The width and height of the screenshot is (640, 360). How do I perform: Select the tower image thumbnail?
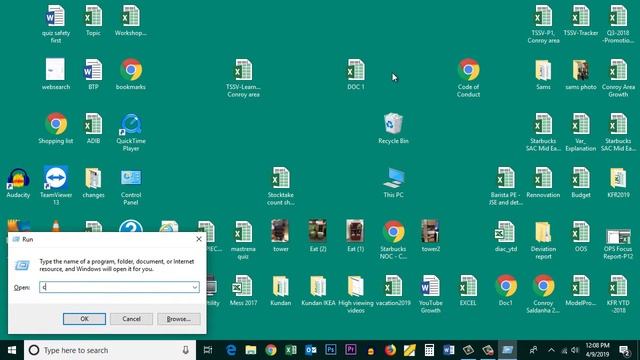pyautogui.click(x=280, y=231)
